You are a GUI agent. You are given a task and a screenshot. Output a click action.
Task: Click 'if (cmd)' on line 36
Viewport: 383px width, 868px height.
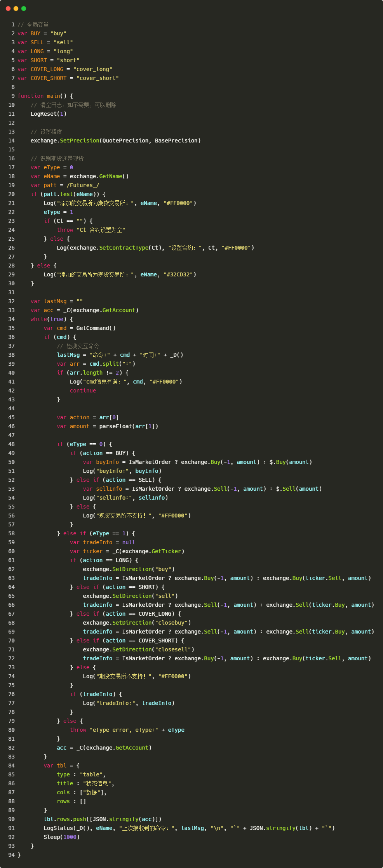57,337
